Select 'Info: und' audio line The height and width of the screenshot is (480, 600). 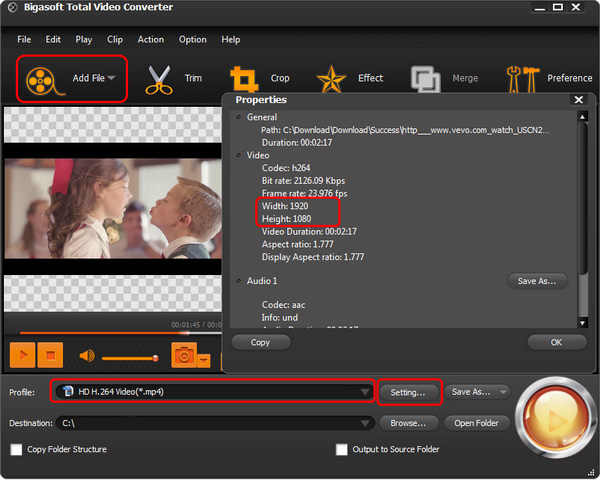pyautogui.click(x=280, y=318)
